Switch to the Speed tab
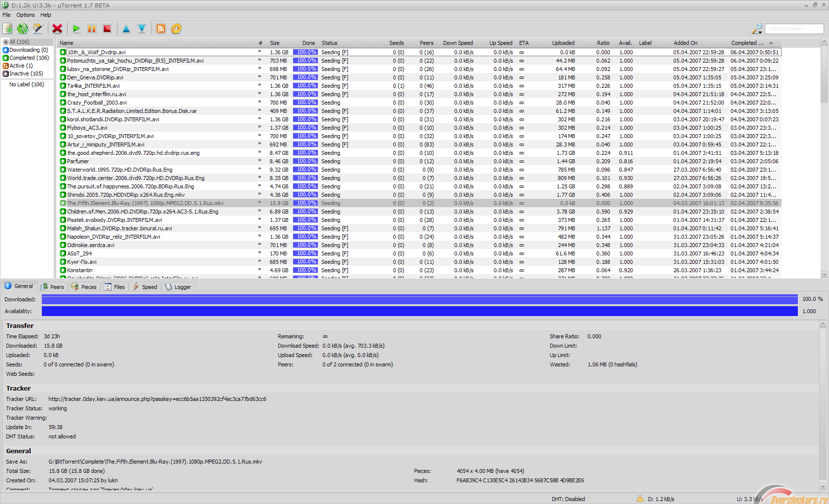This screenshot has width=829, height=504. [x=145, y=287]
